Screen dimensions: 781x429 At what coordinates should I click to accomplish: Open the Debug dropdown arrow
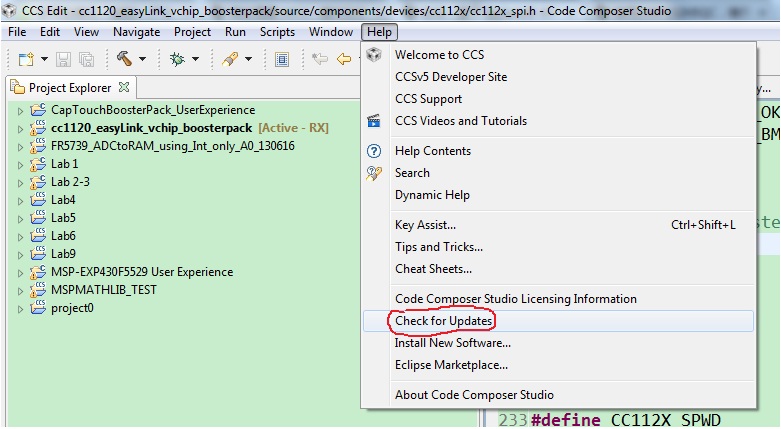196,59
